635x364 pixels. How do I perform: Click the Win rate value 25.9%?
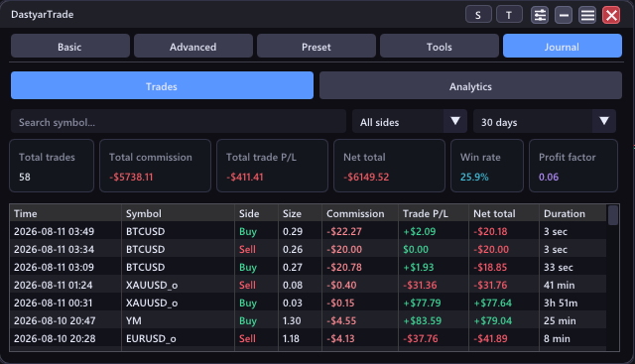click(474, 177)
